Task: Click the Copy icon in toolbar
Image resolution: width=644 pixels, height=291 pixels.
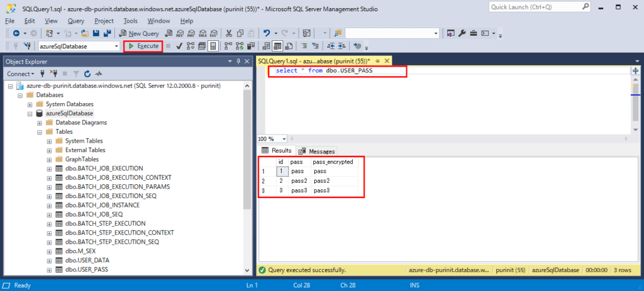Action: (x=240, y=34)
